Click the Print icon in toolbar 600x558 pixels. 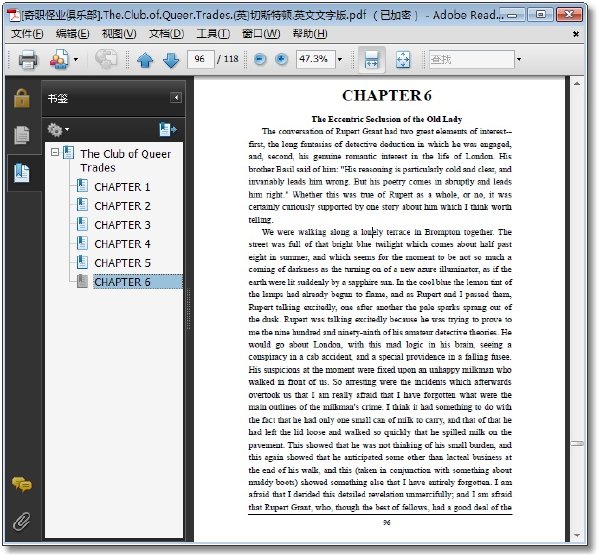tap(28, 59)
